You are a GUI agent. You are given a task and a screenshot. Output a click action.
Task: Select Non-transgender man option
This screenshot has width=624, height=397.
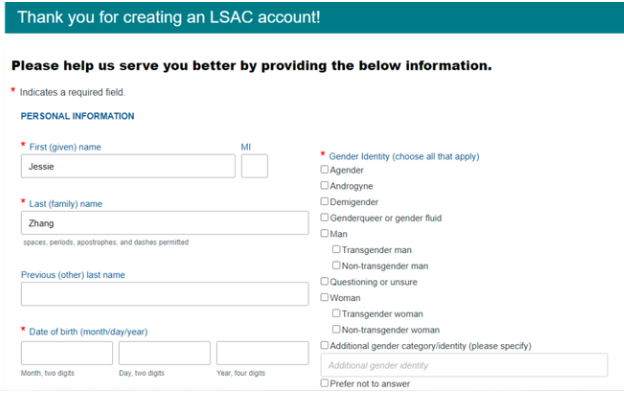coord(337,265)
